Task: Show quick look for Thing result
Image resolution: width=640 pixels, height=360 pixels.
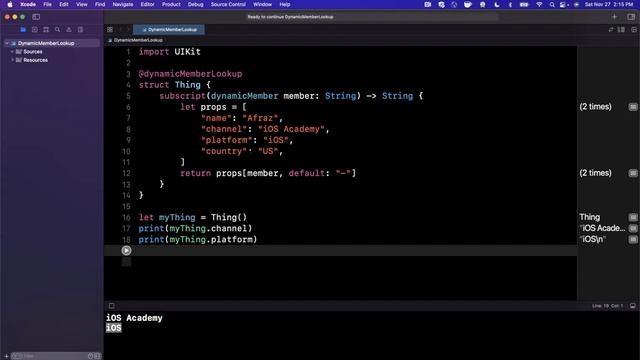Action: click(x=633, y=217)
